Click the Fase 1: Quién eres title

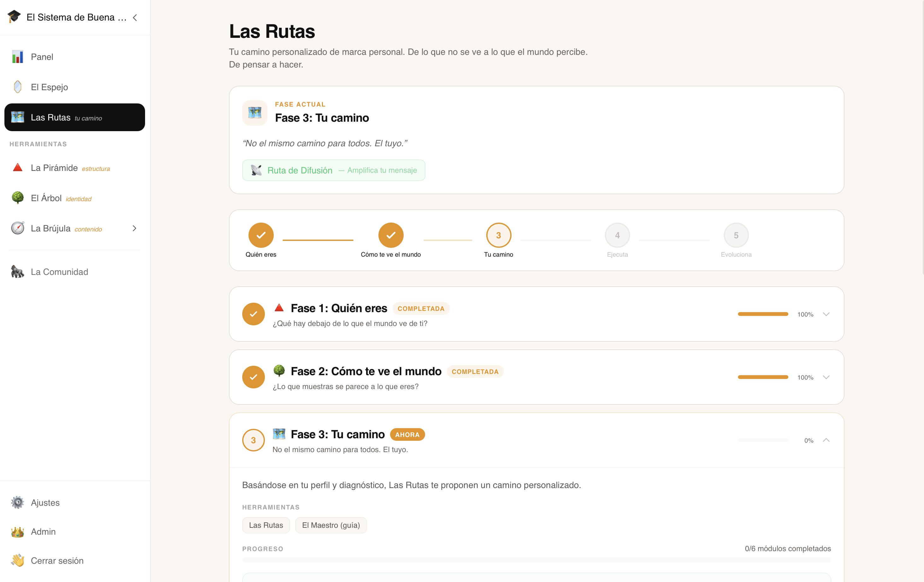[339, 308]
